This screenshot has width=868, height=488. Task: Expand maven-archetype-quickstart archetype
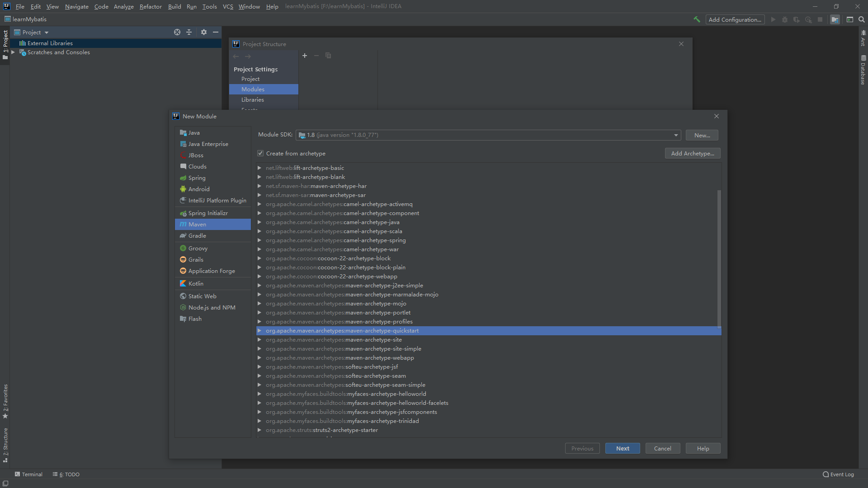pyautogui.click(x=259, y=330)
